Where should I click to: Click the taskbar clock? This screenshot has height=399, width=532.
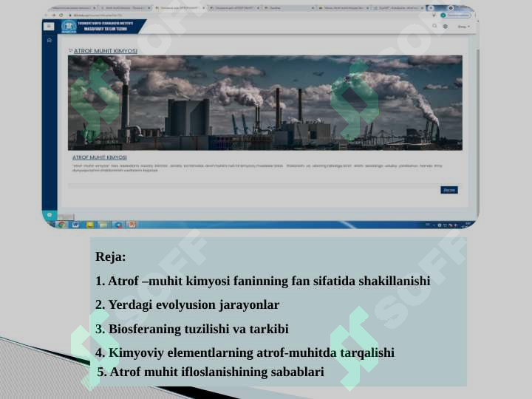pos(468,225)
